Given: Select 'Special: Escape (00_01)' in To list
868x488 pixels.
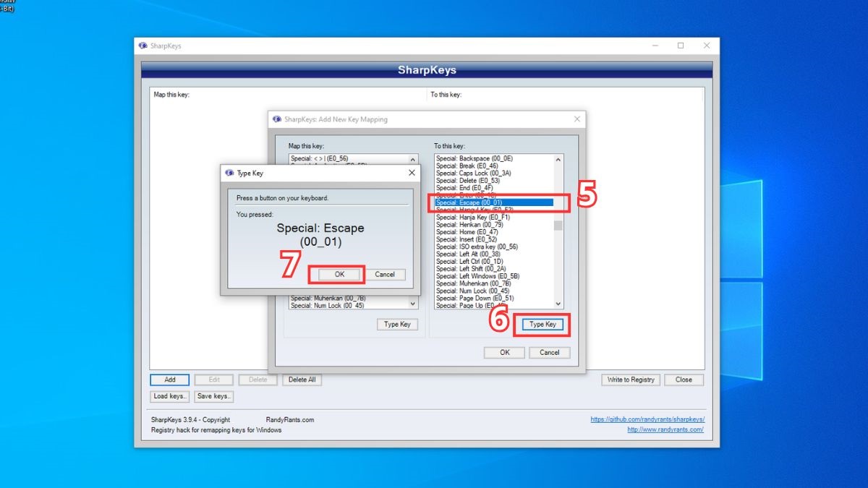Looking at the screenshot, I should [x=494, y=202].
